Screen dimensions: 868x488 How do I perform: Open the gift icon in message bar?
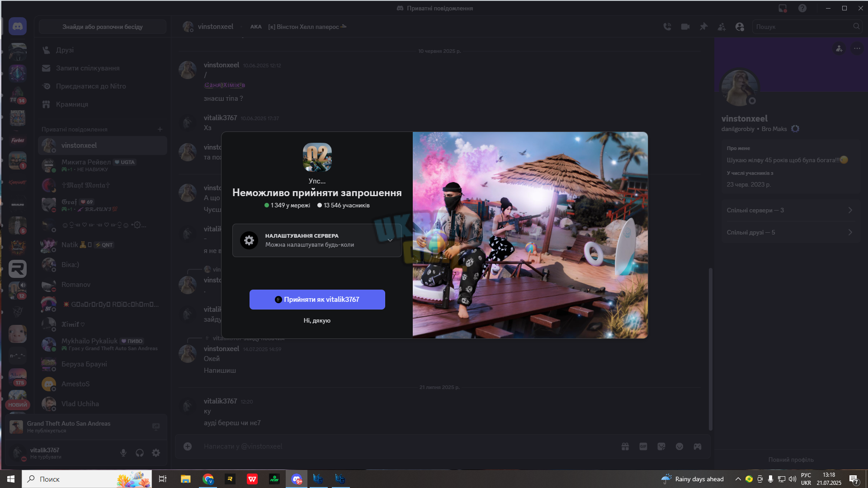(625, 446)
